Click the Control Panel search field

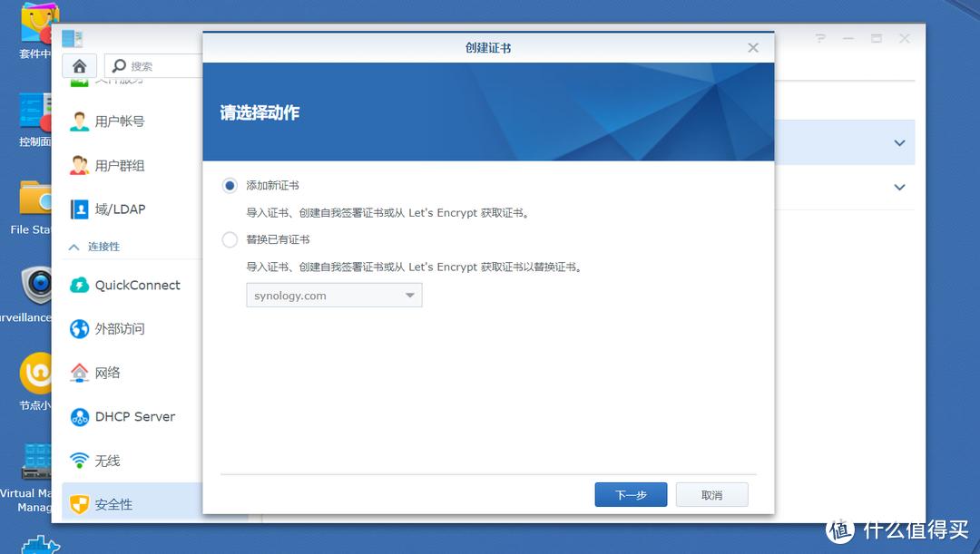(x=153, y=65)
